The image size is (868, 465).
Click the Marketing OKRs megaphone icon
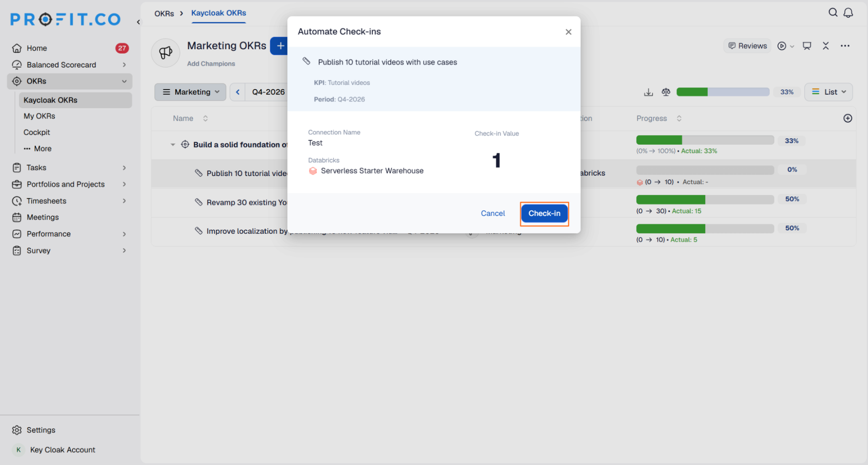pos(165,53)
